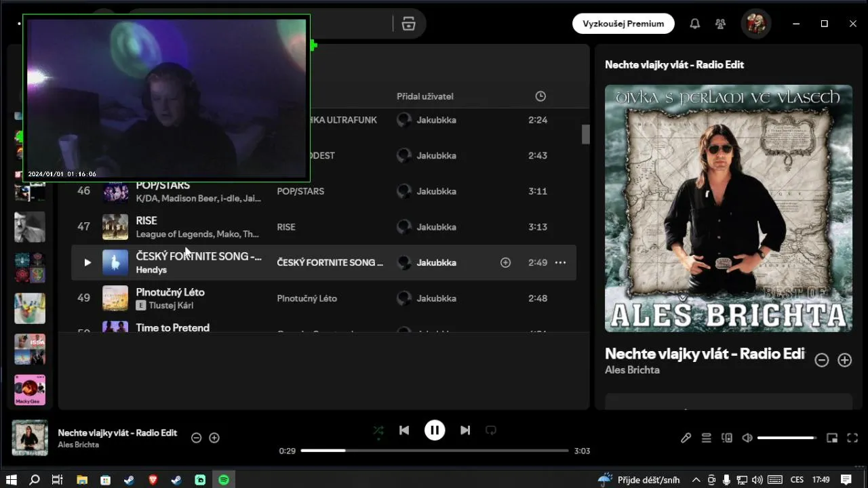
Task: Toggle shuffle in the player bar
Action: [x=378, y=430]
